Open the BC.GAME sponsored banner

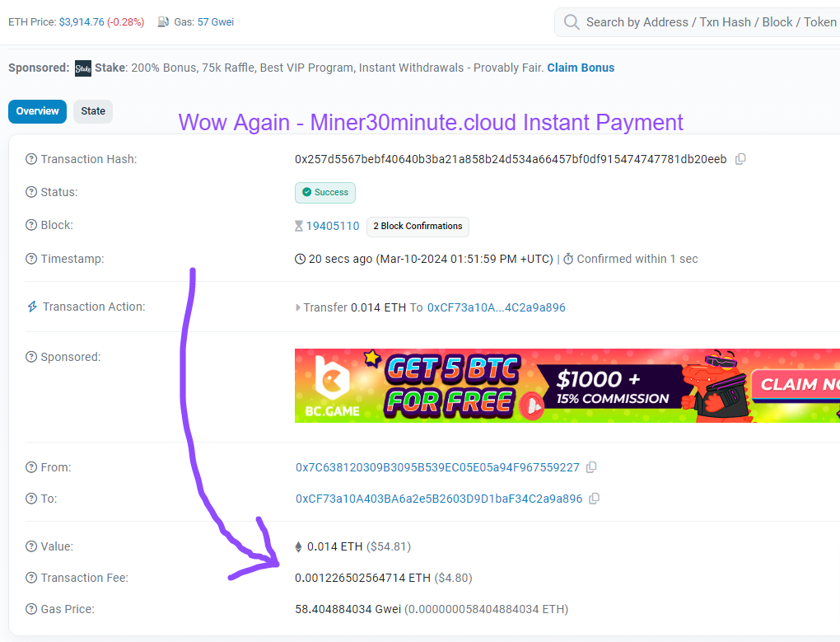tap(567, 386)
